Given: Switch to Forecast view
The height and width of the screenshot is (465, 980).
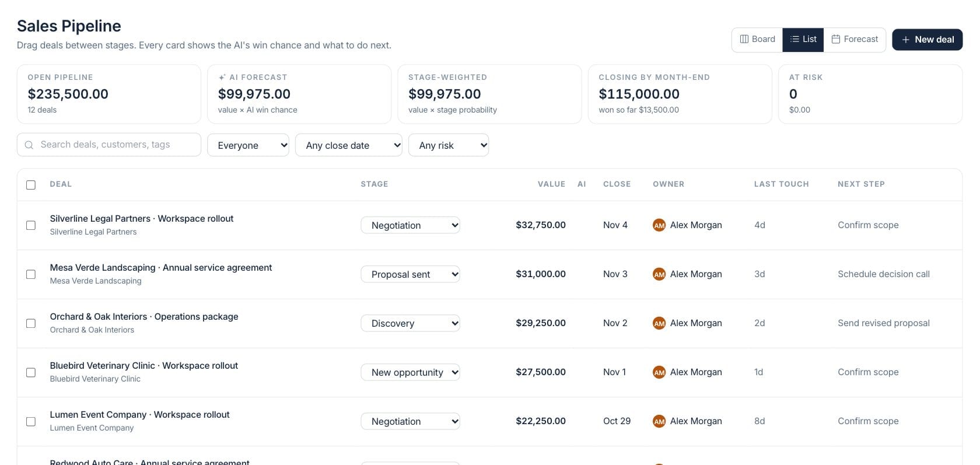Looking at the screenshot, I should (x=855, y=40).
